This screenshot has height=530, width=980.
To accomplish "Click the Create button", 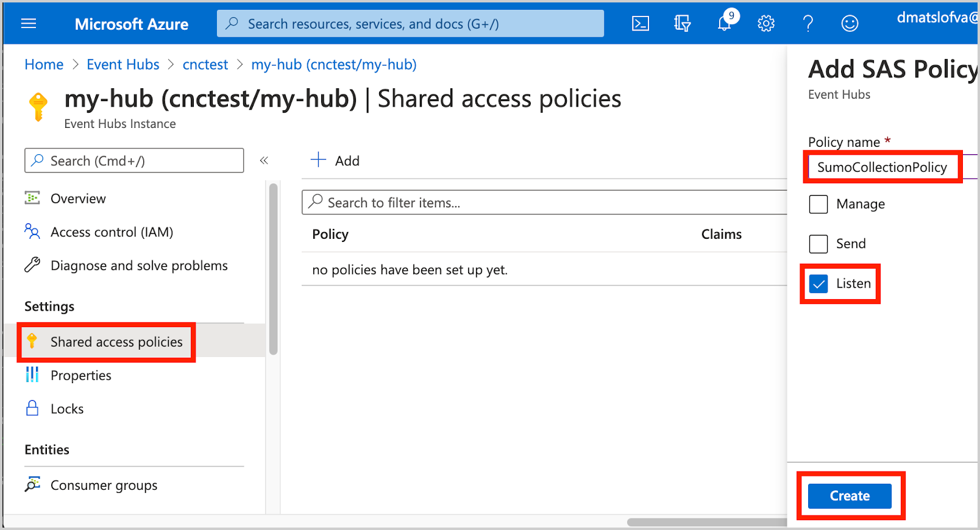I will pos(849,496).
